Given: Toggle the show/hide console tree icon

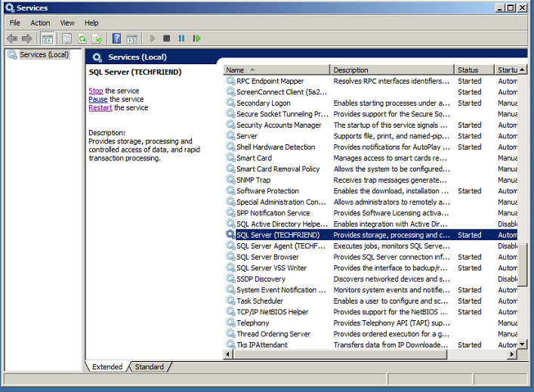Looking at the screenshot, I should [x=48, y=39].
